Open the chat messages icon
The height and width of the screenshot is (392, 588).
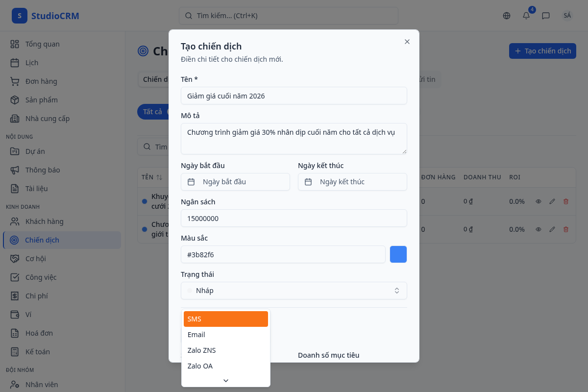coord(546,16)
